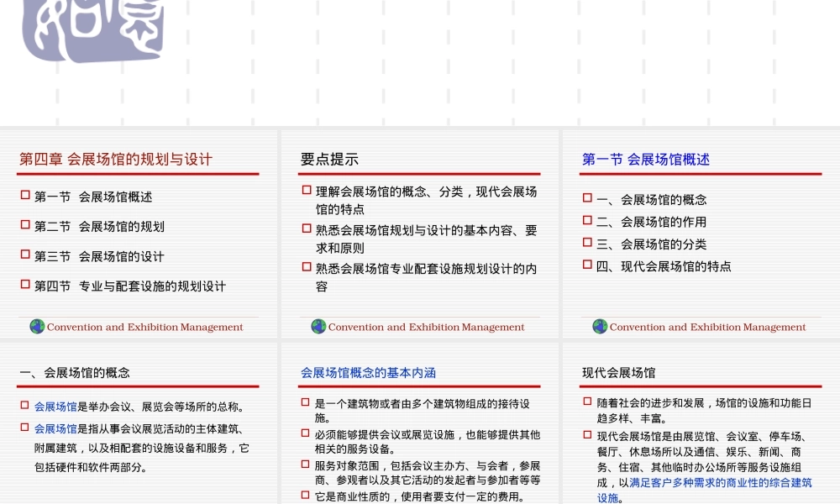Click blue 会展场馆 in 是举办会议、展览会 sentence
Image resolution: width=840 pixels, height=504 pixels.
(55, 407)
